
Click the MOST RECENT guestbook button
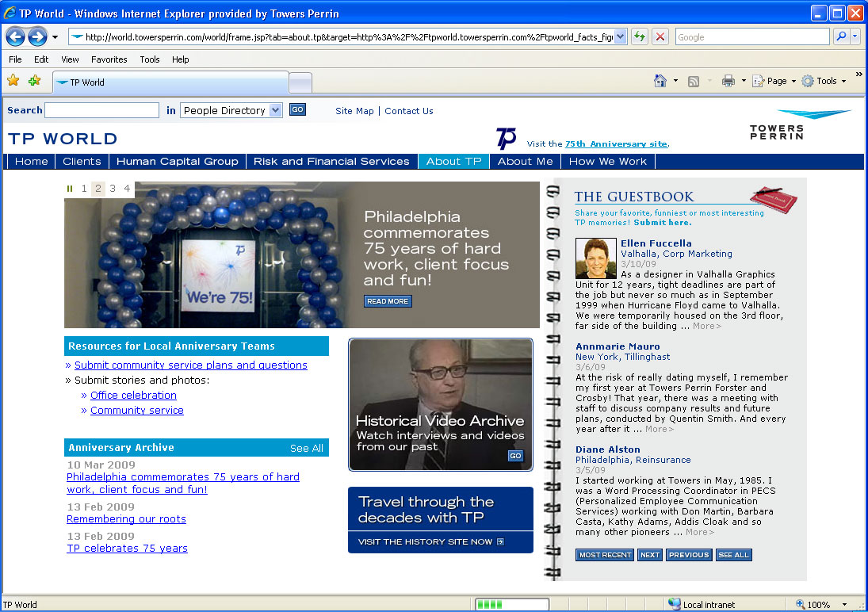605,555
